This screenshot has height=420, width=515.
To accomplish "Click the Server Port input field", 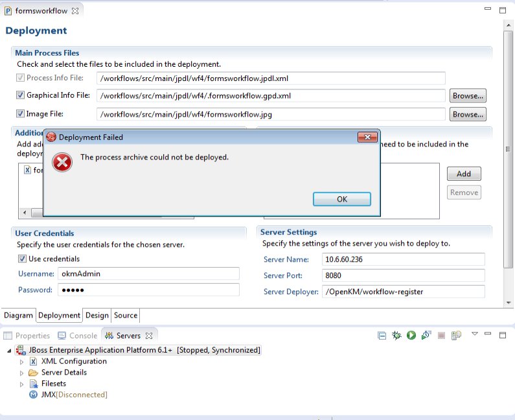I will (403, 275).
